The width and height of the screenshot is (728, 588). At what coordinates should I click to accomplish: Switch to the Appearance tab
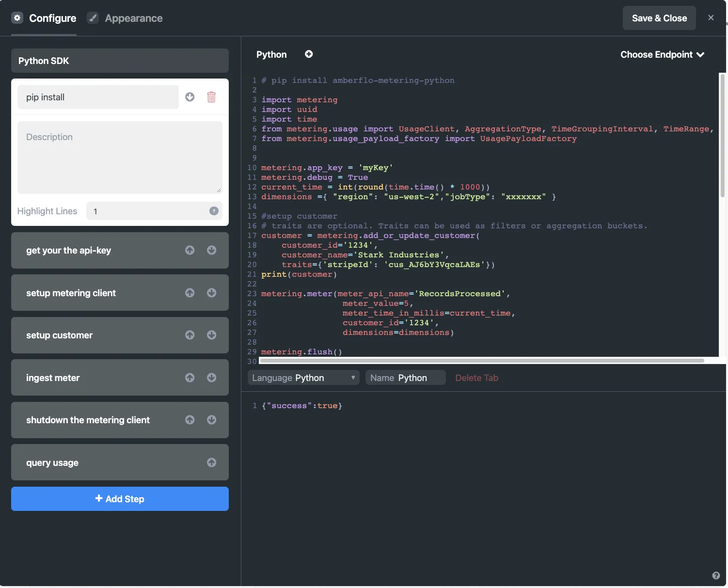coord(125,18)
